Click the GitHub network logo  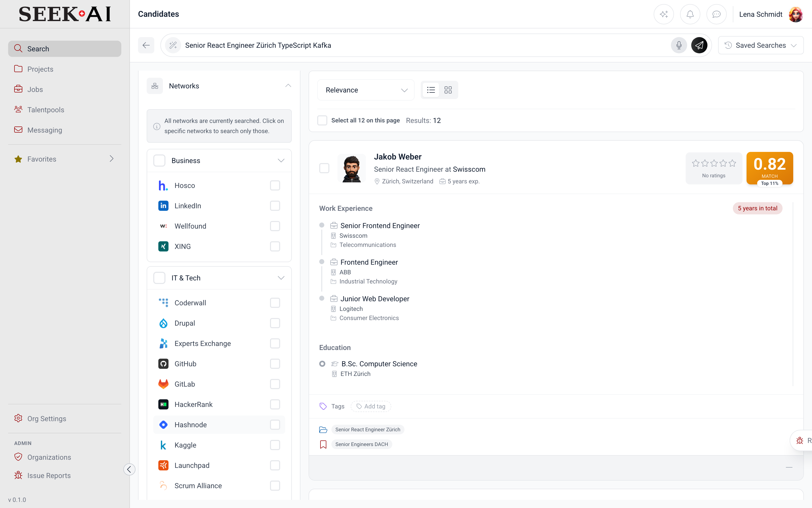click(x=163, y=363)
